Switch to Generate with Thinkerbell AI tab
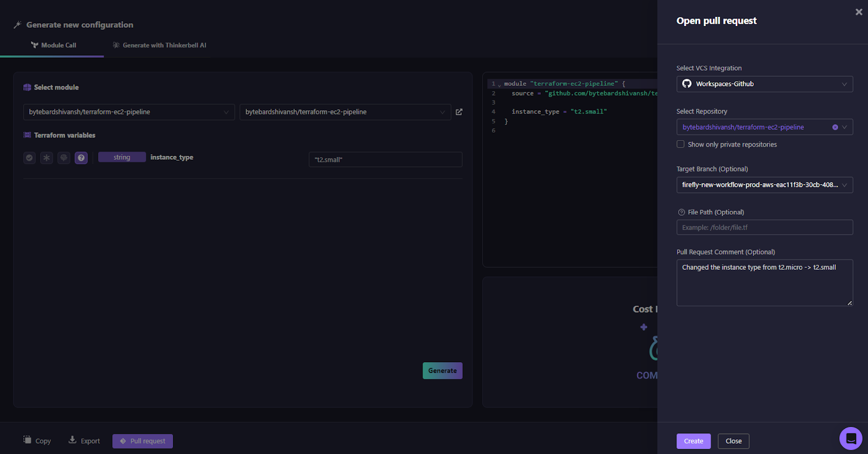Image resolution: width=868 pixels, height=454 pixels. (159, 45)
